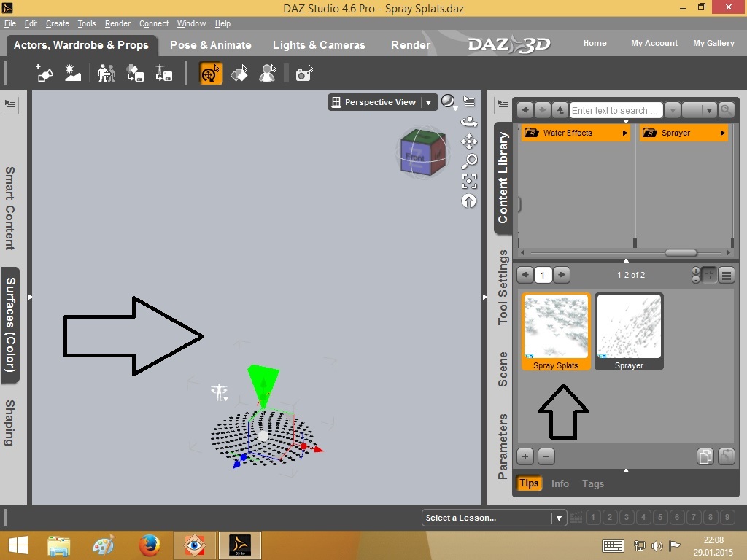Image resolution: width=747 pixels, height=560 pixels.
Task: Go to next content page
Action: (562, 275)
